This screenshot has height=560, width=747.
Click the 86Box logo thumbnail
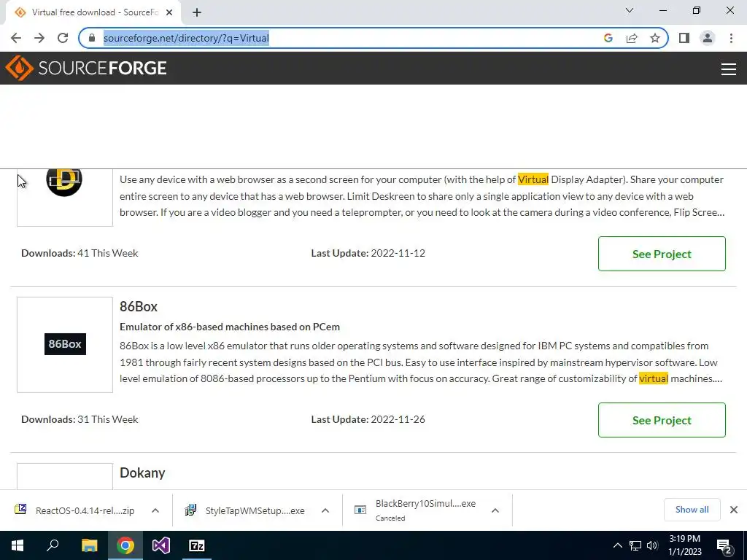pos(65,345)
